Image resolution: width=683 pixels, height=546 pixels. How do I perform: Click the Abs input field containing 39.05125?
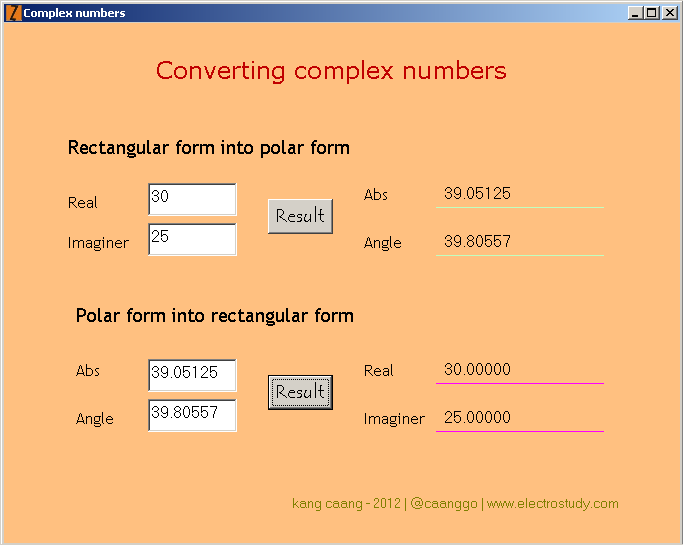point(192,375)
